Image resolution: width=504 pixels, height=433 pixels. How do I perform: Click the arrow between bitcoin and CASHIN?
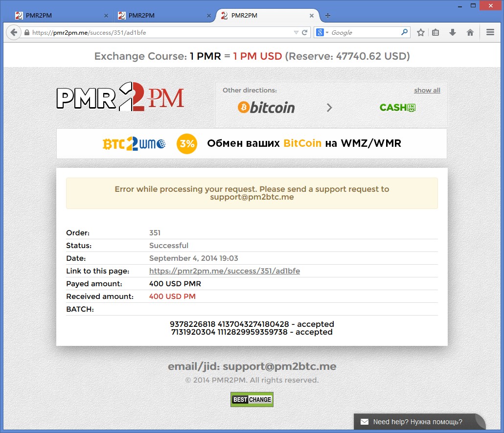pyautogui.click(x=329, y=108)
